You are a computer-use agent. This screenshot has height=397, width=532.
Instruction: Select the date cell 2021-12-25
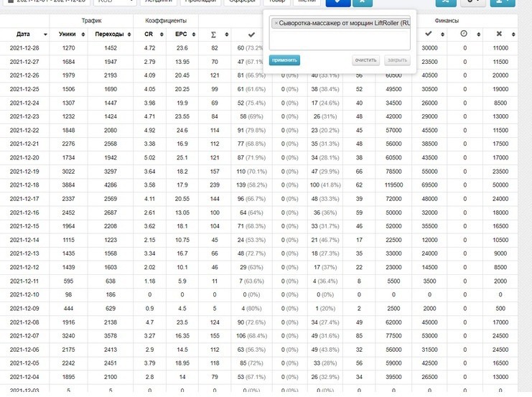[x=24, y=89]
